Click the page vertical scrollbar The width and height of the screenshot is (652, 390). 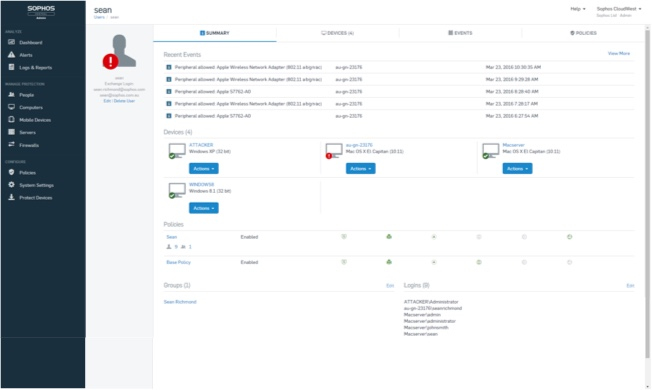(x=647, y=193)
